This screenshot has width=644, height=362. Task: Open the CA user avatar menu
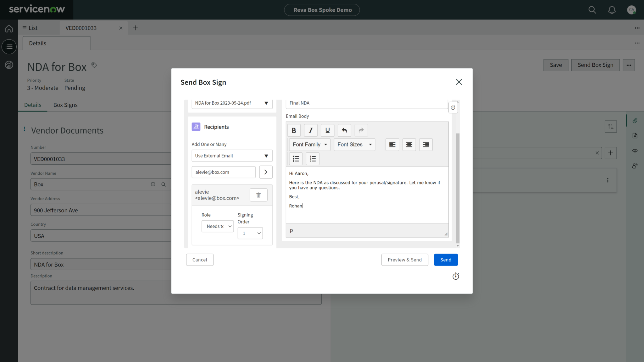tap(631, 10)
